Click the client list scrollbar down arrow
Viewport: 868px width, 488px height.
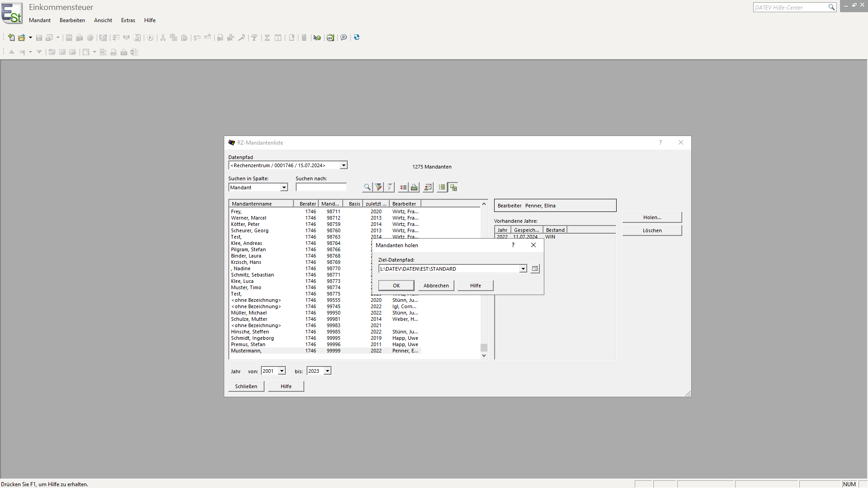click(x=484, y=356)
